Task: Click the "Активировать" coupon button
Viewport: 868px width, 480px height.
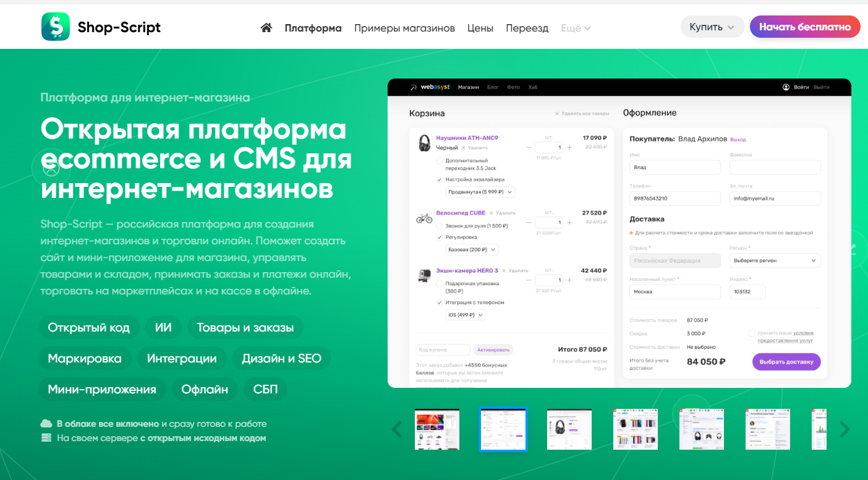Action: point(494,349)
